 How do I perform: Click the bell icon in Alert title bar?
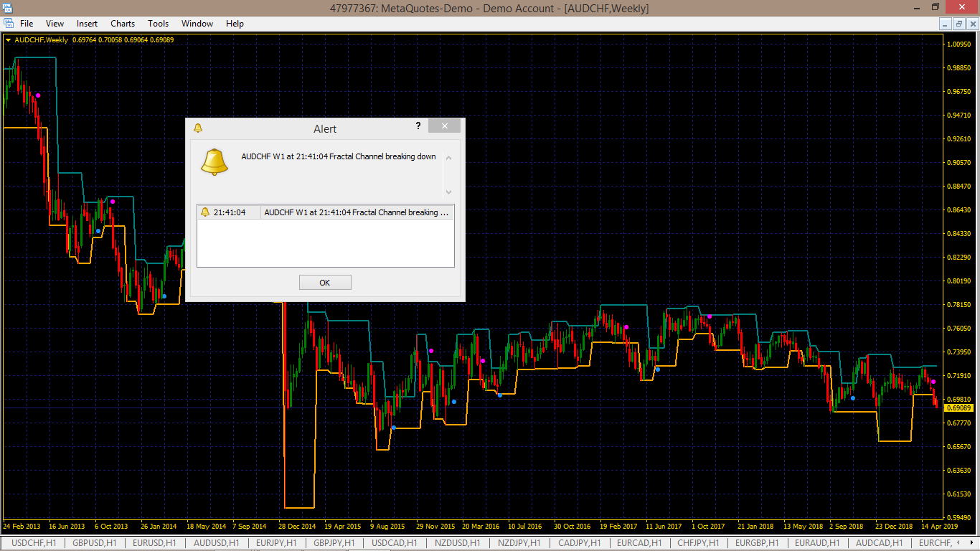198,128
